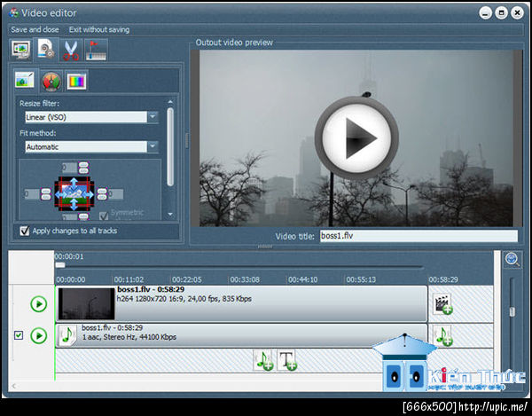Image resolution: width=532 pixels, height=416 pixels.
Task: Toggle the audio track checkbox
Action: click(19, 335)
